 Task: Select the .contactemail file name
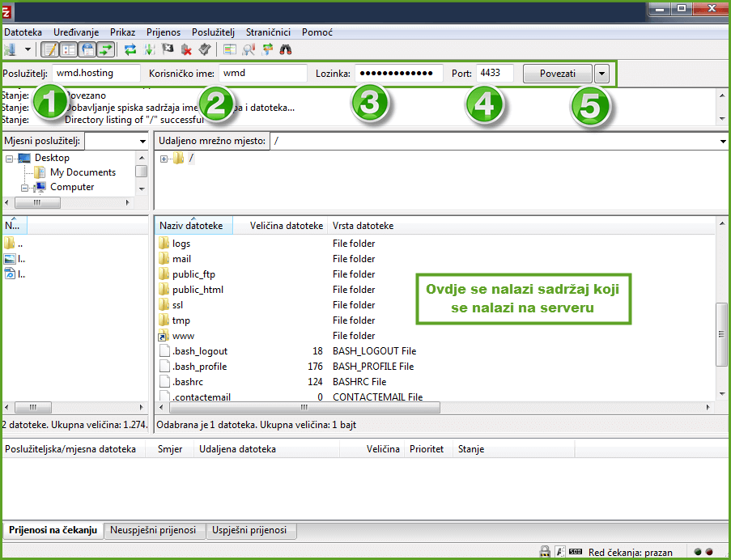(x=202, y=397)
